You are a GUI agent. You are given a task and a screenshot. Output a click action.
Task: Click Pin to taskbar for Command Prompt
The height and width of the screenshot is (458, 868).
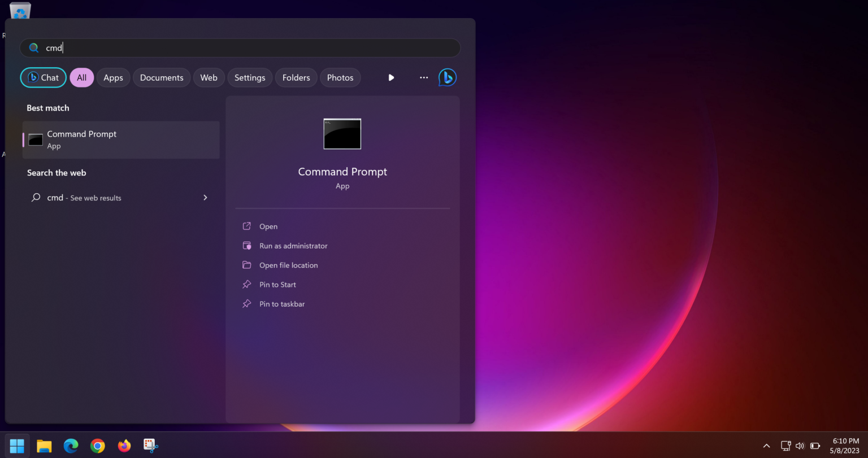point(281,304)
